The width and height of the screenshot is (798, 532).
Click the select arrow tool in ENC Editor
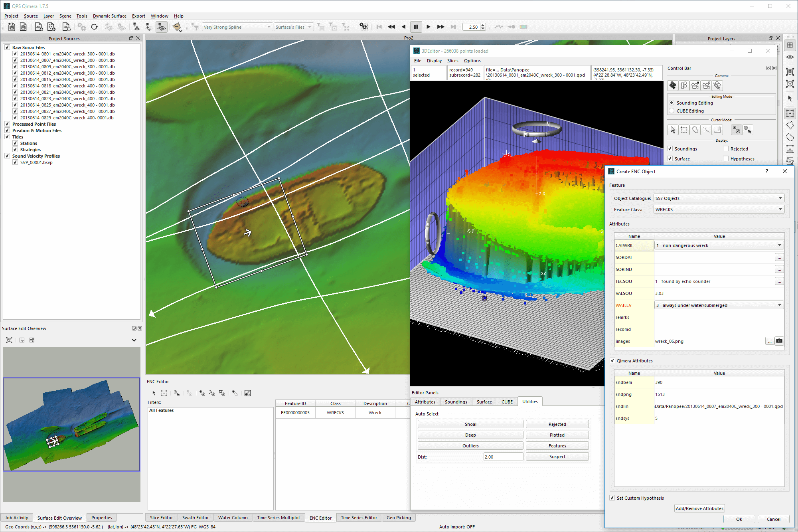(154, 393)
